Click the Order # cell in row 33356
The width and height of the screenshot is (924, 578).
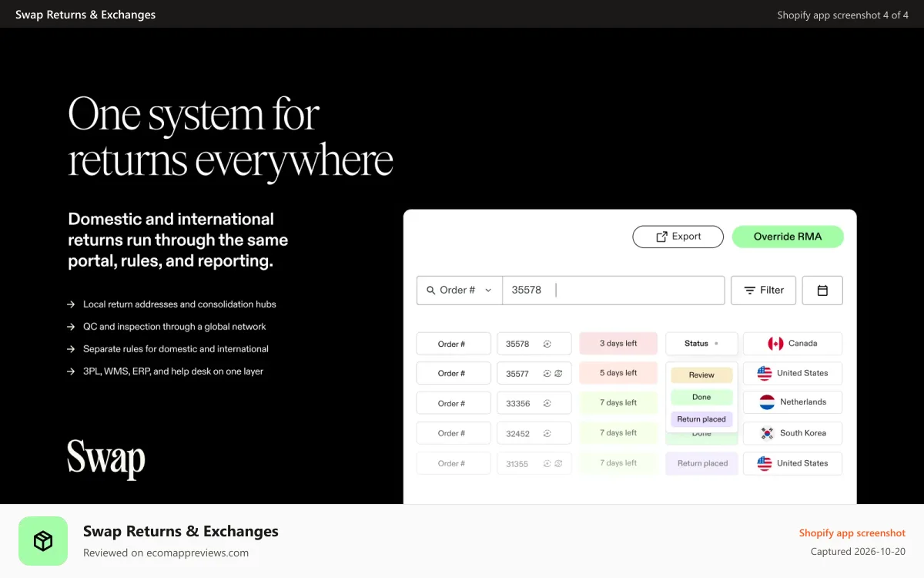coord(454,403)
